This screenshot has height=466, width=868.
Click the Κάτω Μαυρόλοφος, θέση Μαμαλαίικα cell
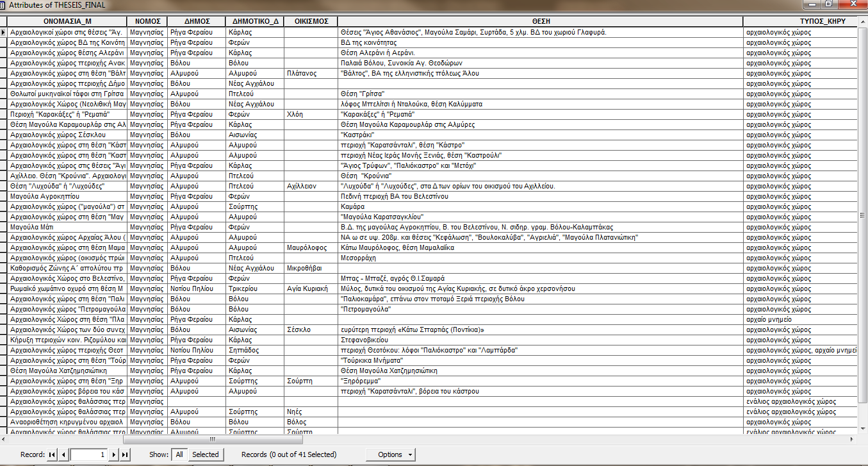[x=541, y=247]
